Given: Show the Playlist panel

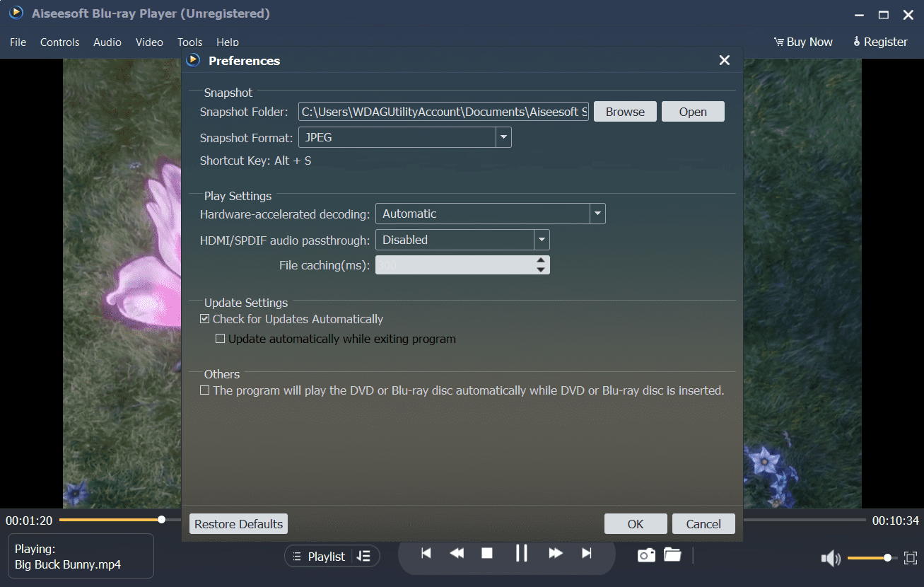Looking at the screenshot, I should pyautogui.click(x=319, y=557).
